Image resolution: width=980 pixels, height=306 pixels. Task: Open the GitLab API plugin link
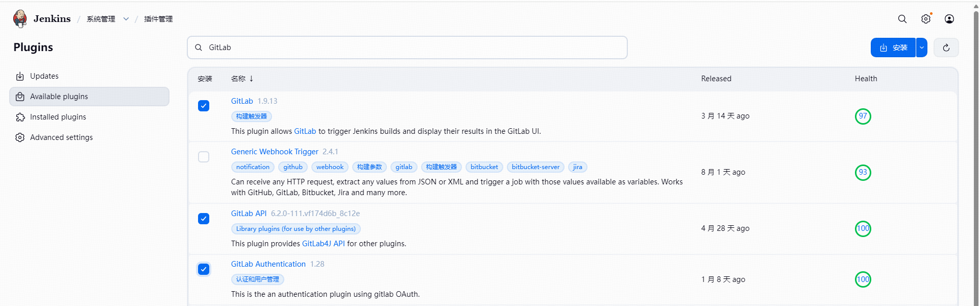[249, 214]
